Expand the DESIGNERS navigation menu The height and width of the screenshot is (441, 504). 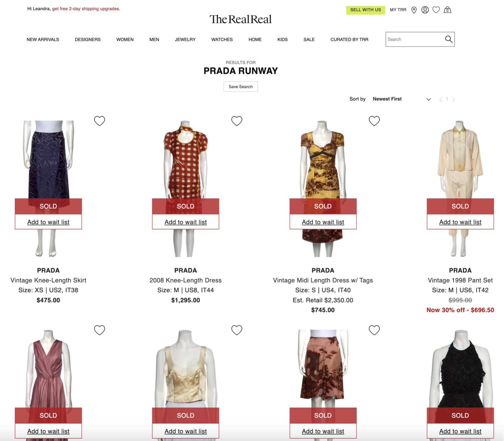(88, 39)
